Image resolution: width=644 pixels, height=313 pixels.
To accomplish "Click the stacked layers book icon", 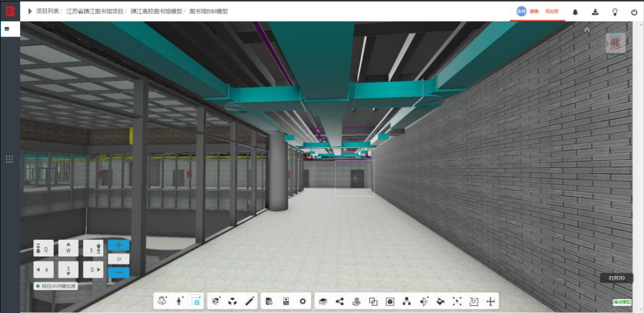I will (323, 301).
